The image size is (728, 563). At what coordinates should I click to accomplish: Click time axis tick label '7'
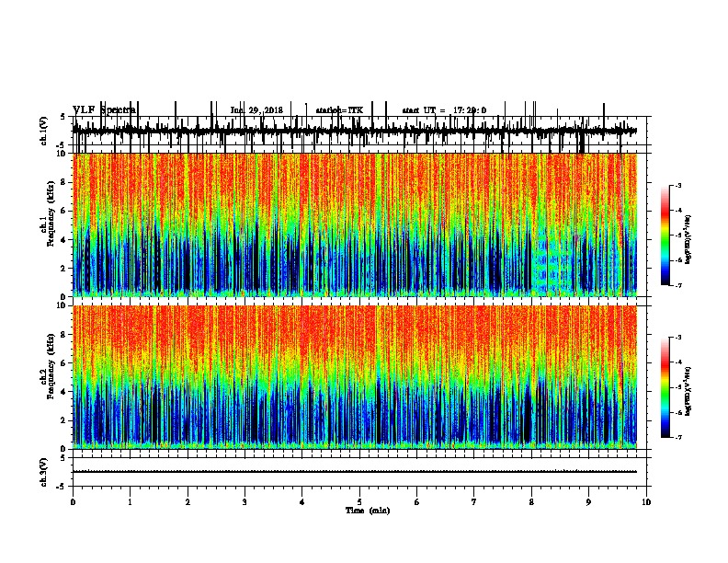474,502
